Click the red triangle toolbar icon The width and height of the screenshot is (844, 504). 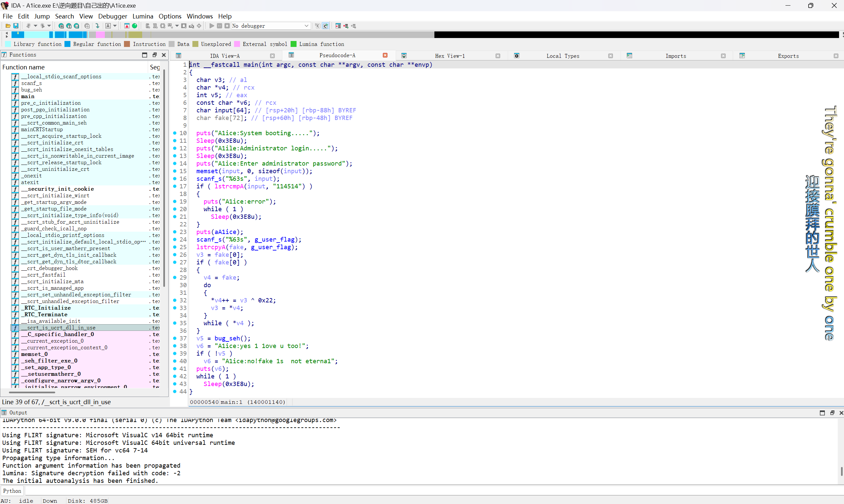coord(127,26)
